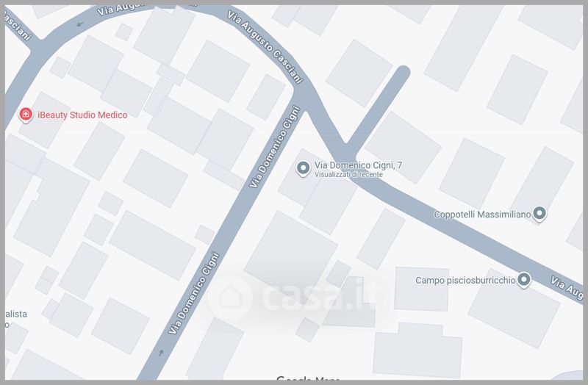The height and width of the screenshot is (385, 588).
Task: Click the direction arrow on Via Augusto Casciani
Action: pos(80,25)
